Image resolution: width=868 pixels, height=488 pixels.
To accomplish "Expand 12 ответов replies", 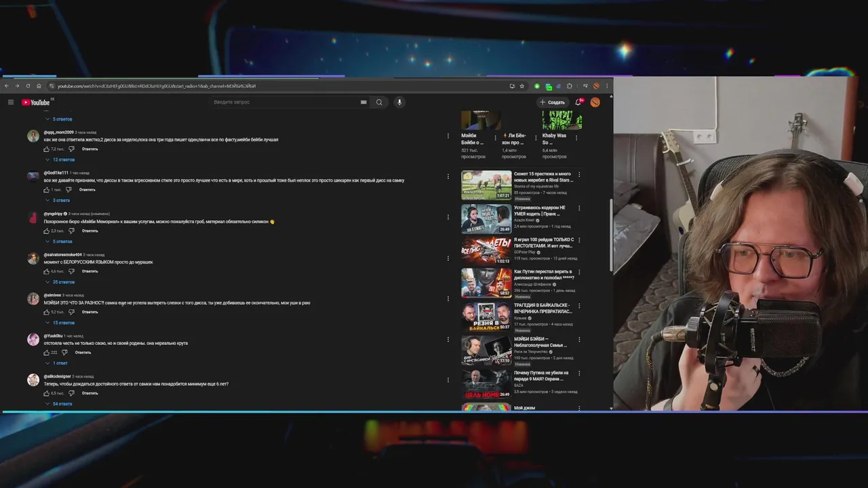I will (60, 160).
